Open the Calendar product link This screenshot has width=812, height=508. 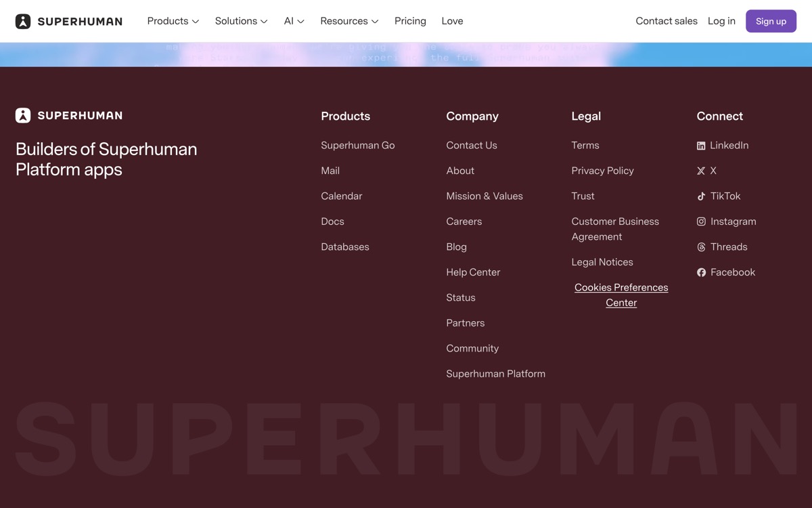pyautogui.click(x=342, y=196)
